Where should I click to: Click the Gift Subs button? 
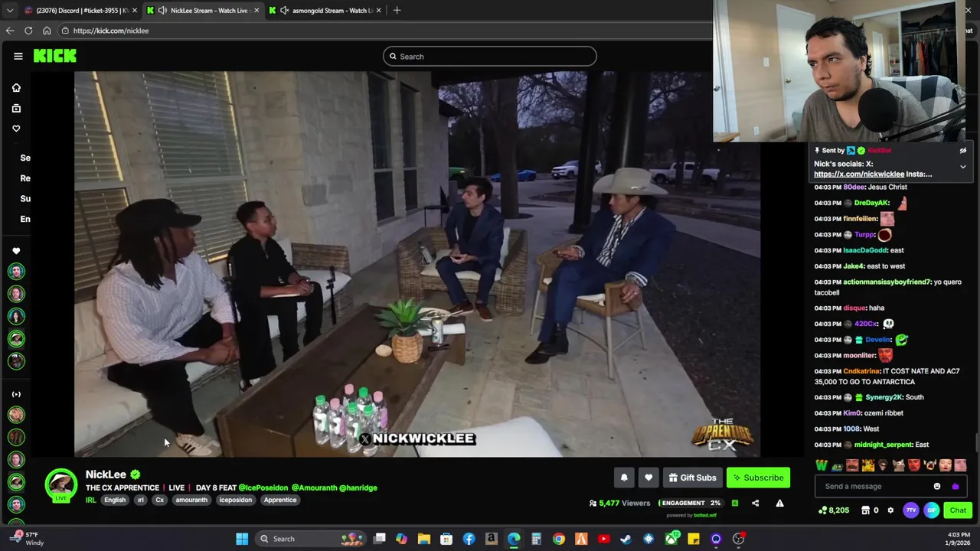692,478
